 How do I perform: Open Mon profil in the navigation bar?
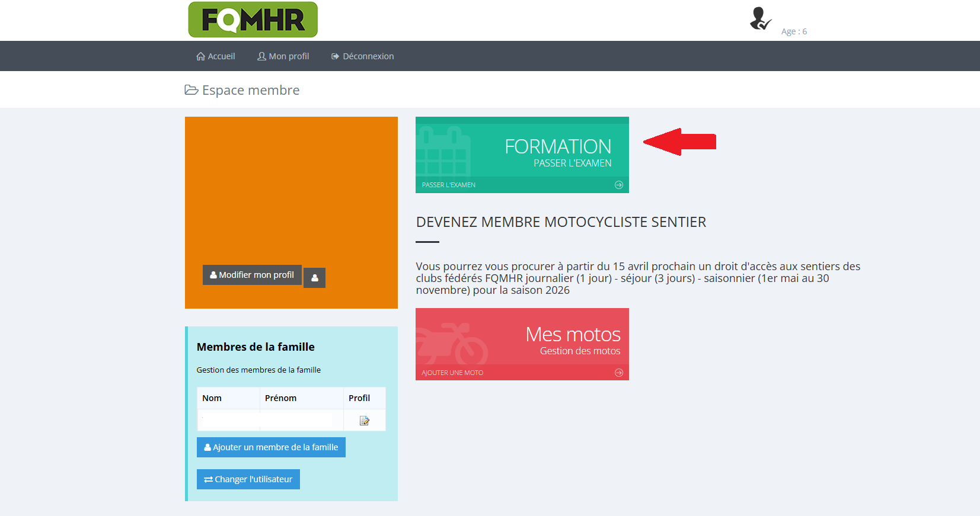[283, 56]
